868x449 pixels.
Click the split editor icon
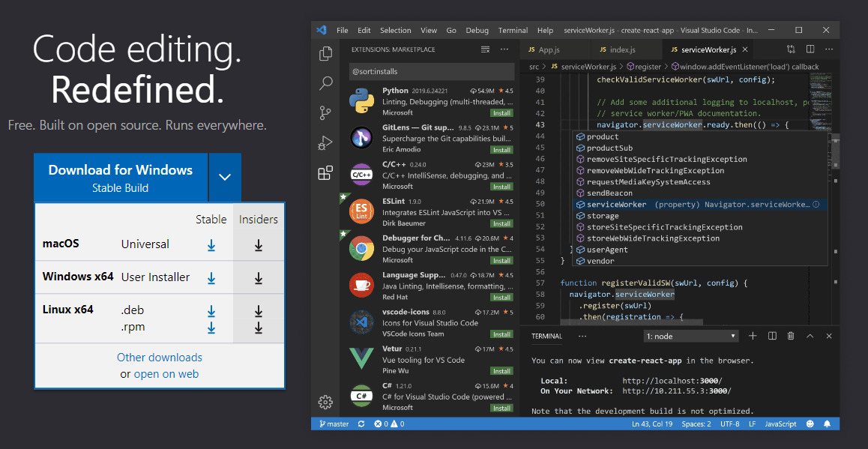[x=810, y=49]
